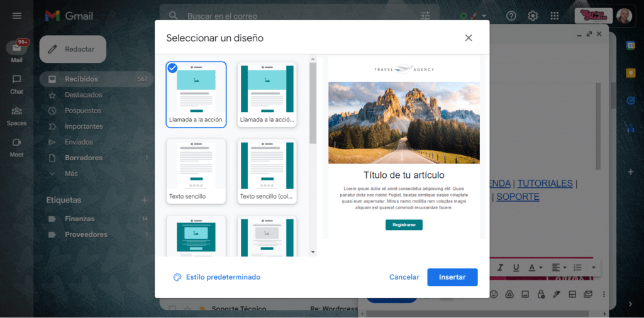This screenshot has height=318, width=644.
Task: Expand more formatting options arrow
Action: pos(594,268)
